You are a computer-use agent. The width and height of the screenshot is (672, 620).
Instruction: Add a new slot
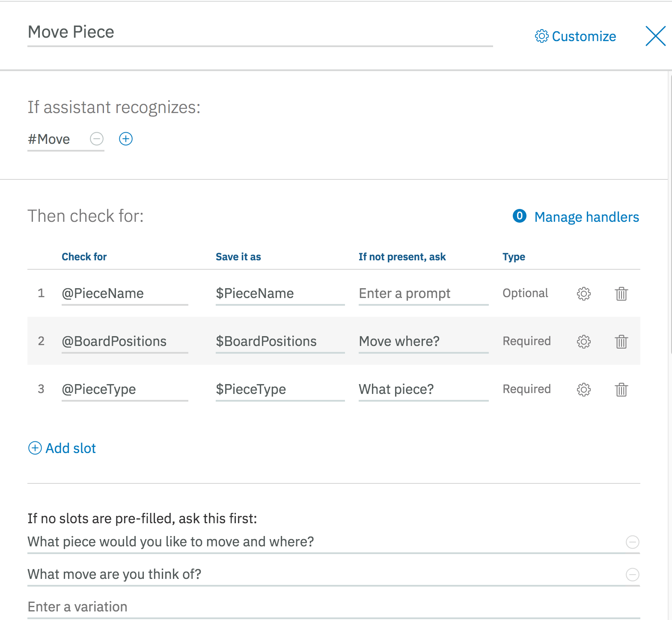62,448
